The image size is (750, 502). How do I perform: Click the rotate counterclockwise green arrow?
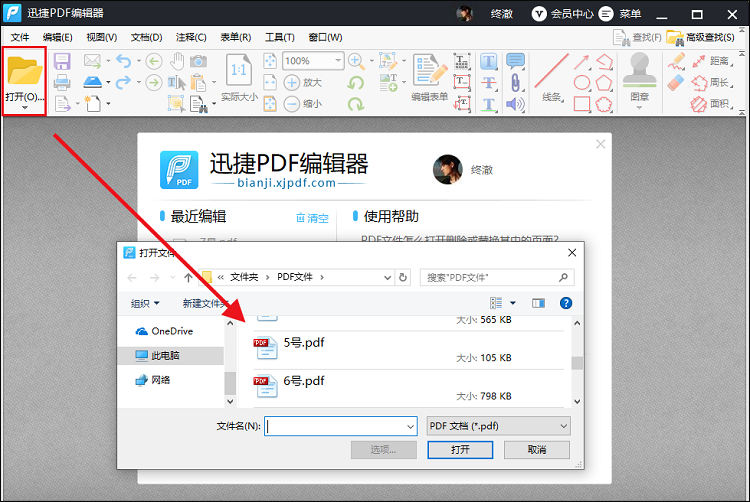356,83
